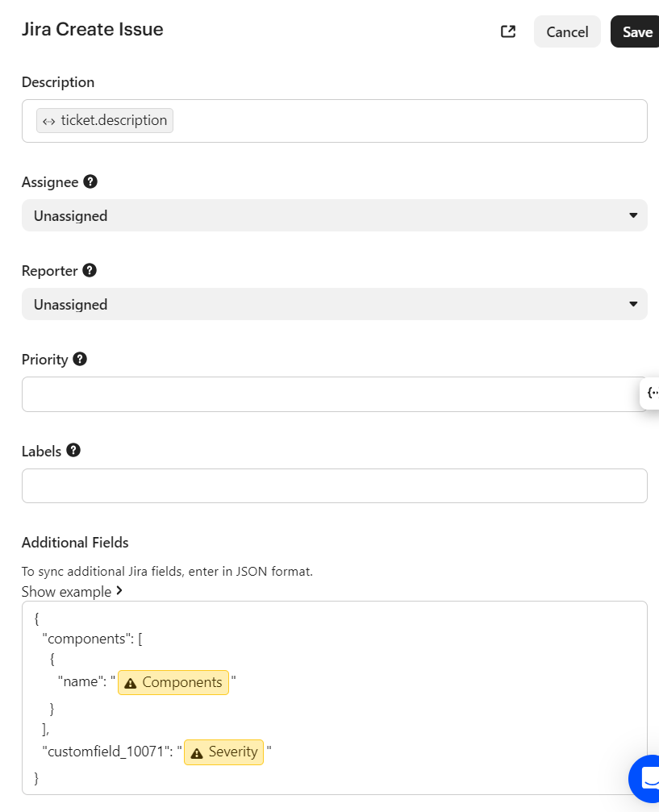Click the Reporter help question icon
The height and width of the screenshot is (812, 659).
(x=89, y=270)
